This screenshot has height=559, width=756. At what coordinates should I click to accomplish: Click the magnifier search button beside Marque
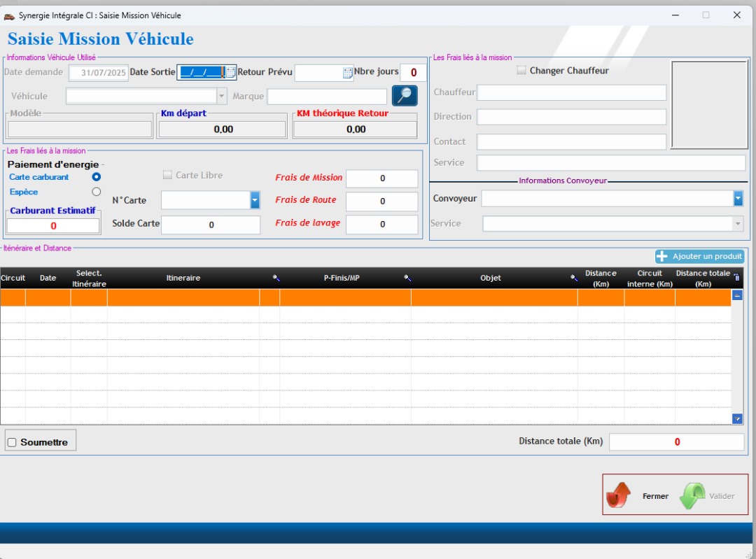tap(405, 96)
